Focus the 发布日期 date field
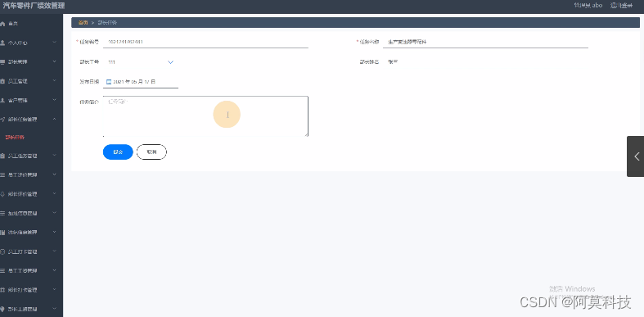644x317 pixels. point(141,82)
